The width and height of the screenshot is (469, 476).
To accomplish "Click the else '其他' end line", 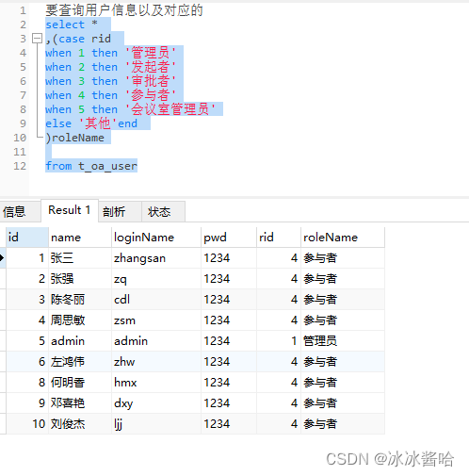I will pyautogui.click(x=91, y=123).
